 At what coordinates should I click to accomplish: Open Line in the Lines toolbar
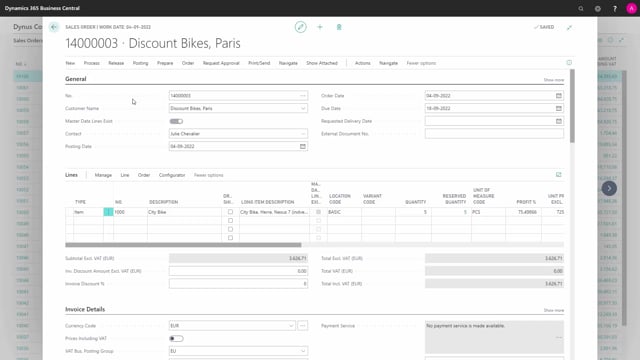click(x=124, y=175)
